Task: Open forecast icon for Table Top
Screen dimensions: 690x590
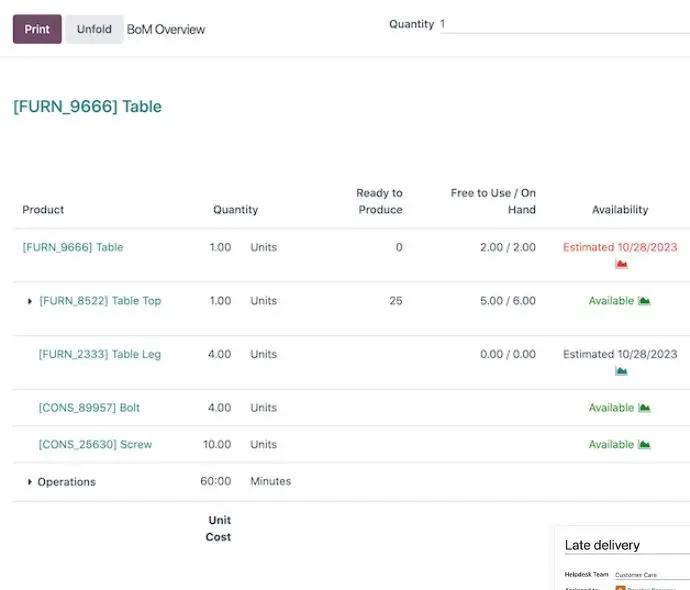Action: (x=644, y=301)
